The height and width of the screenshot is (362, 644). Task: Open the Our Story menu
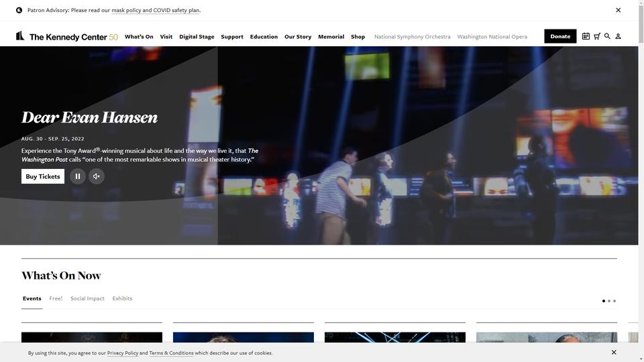click(x=298, y=36)
